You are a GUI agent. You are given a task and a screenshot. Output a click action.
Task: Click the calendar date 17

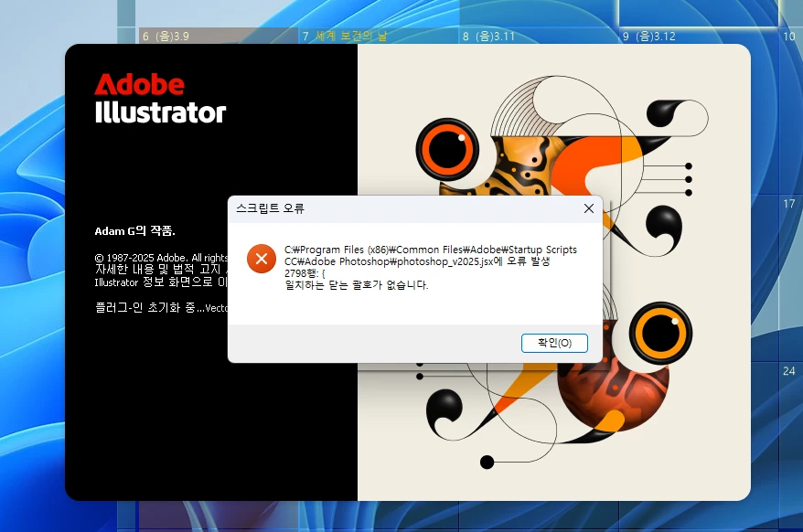tap(788, 204)
